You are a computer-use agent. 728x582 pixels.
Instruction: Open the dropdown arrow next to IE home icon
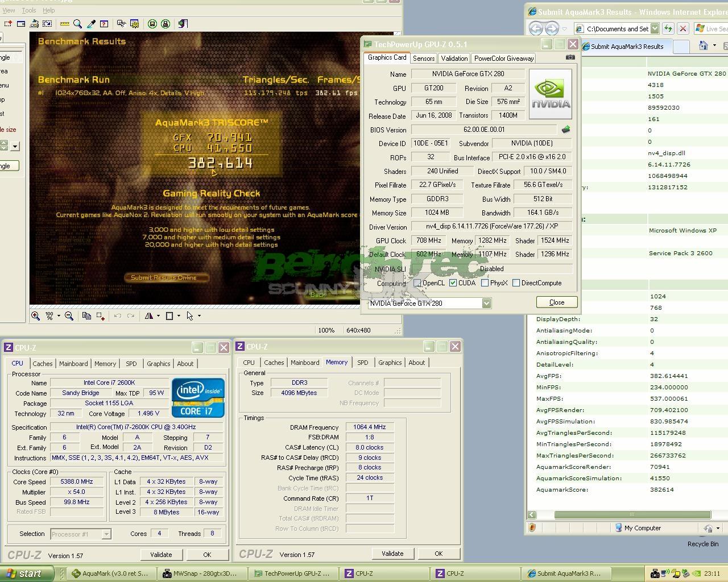tap(714, 46)
